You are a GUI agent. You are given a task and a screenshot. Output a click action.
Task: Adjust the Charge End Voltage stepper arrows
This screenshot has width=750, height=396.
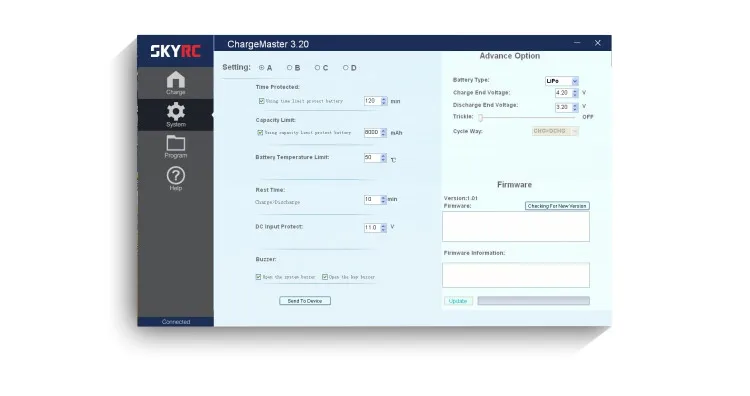[x=575, y=93]
